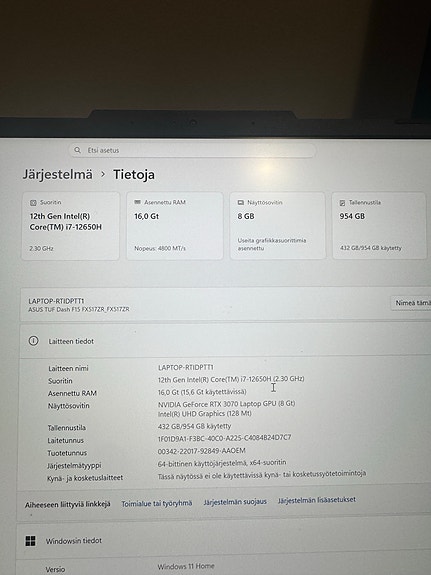Viewport: 431px width, 575px height.
Task: Click the LAPTOP-RTIDPTT1 device name header
Action: point(56,301)
